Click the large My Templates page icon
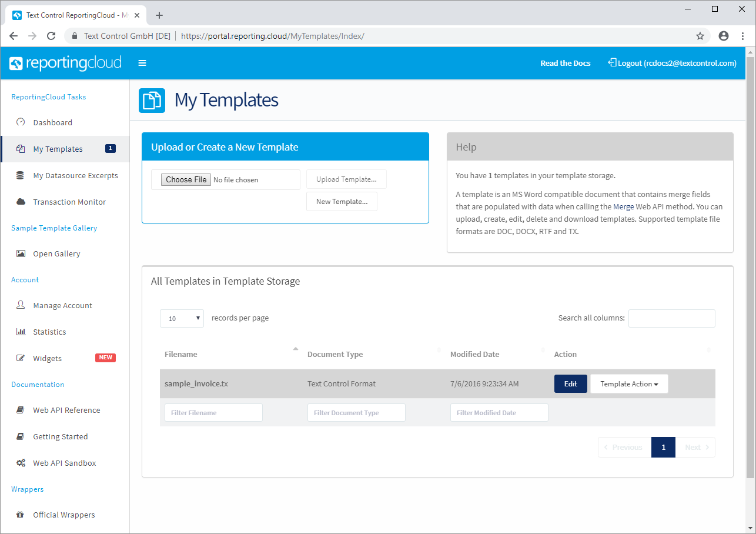Viewport: 756px width, 534px height. pyautogui.click(x=152, y=100)
